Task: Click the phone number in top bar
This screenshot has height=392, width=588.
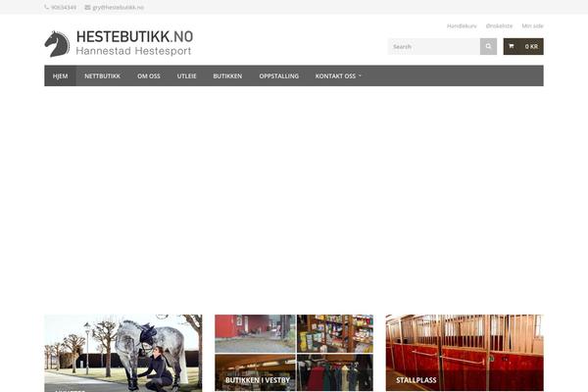Action: click(64, 7)
